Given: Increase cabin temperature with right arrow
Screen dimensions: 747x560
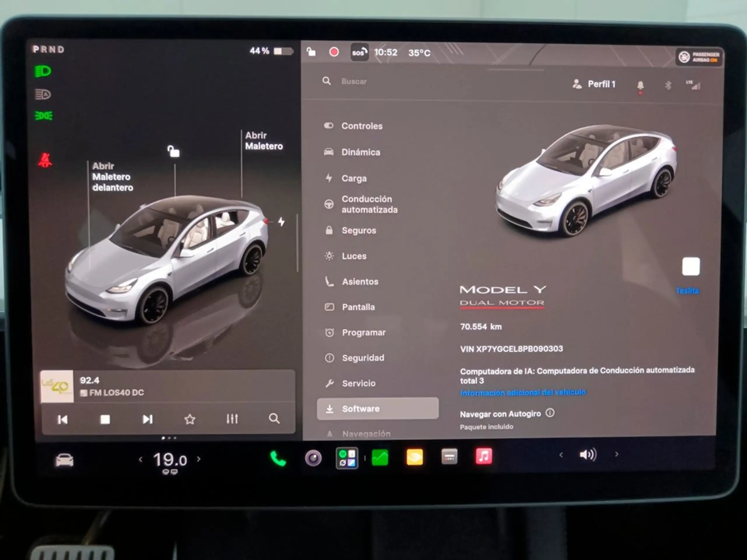Looking at the screenshot, I should point(199,459).
